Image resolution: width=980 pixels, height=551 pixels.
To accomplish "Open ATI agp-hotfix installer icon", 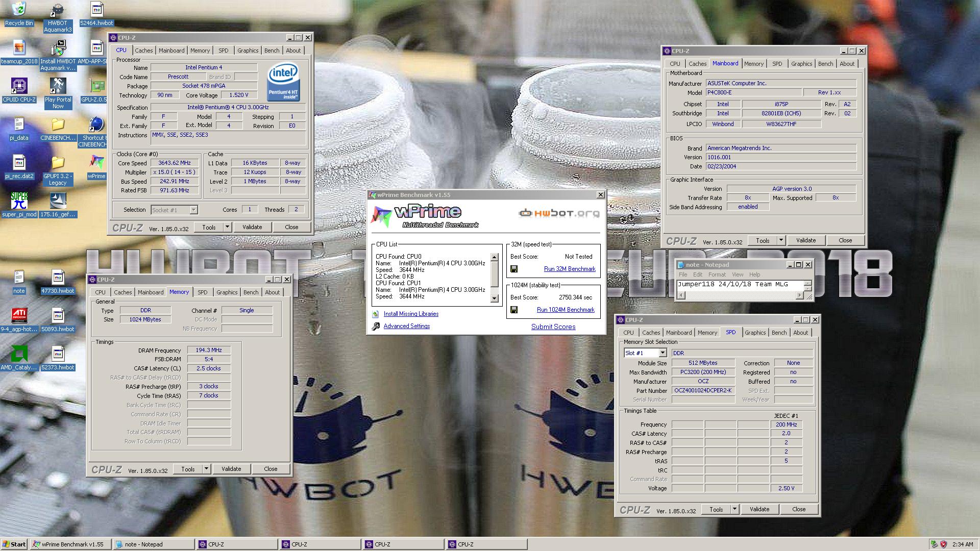I will point(19,320).
